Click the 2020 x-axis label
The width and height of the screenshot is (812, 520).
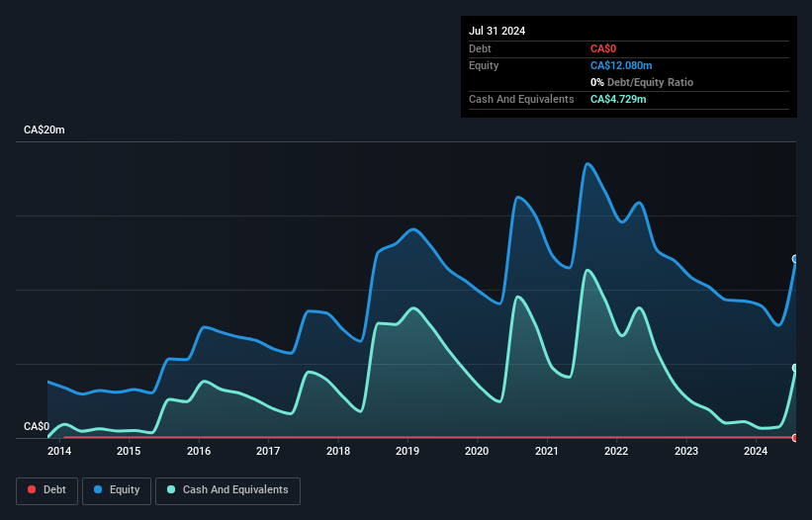pyautogui.click(x=477, y=451)
